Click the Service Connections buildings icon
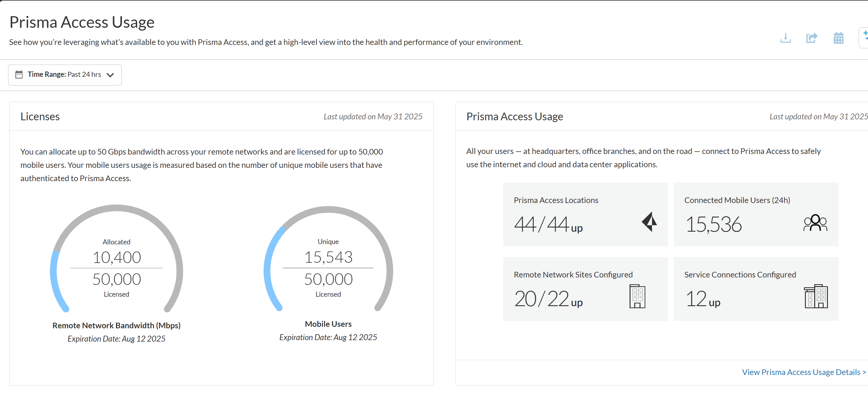Screen dimensions: 868x393 (815, 296)
